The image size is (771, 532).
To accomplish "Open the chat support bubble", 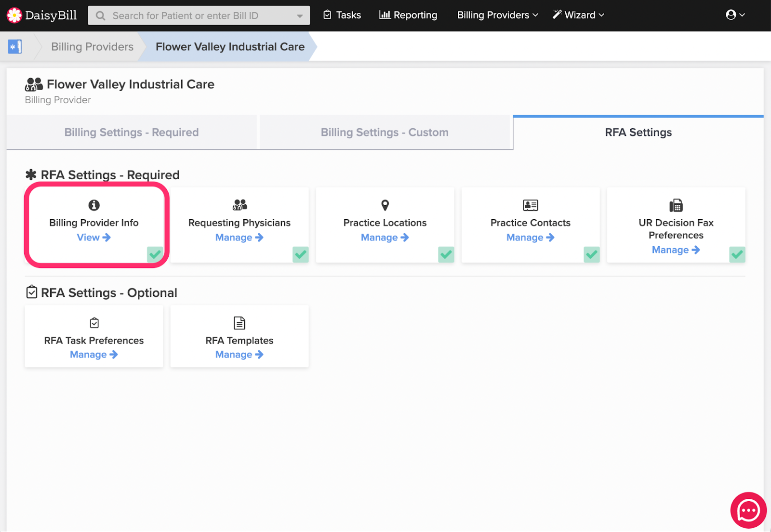I will 748,510.
